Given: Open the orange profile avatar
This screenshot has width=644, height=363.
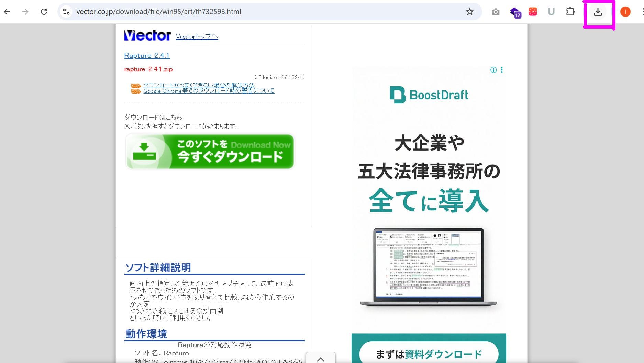Looking at the screenshot, I should [625, 12].
